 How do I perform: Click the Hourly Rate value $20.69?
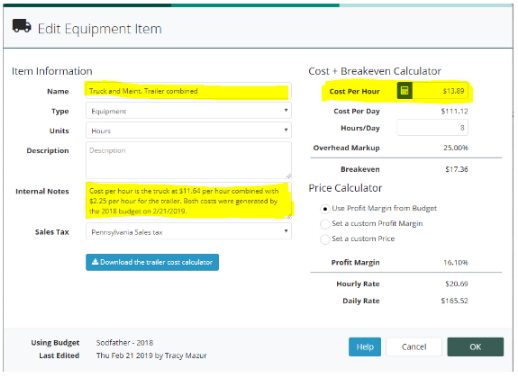[457, 284]
